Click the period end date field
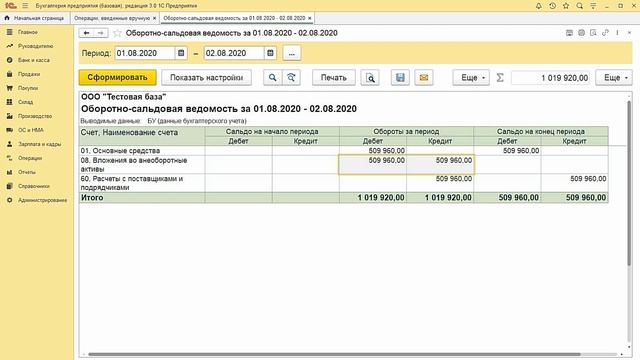This screenshot has width=640, height=360. pyautogui.click(x=234, y=53)
